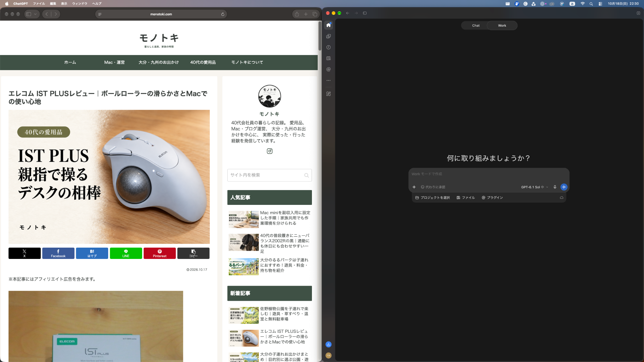Click the cloud icon below prompt box
The image size is (644, 362).
point(561,198)
